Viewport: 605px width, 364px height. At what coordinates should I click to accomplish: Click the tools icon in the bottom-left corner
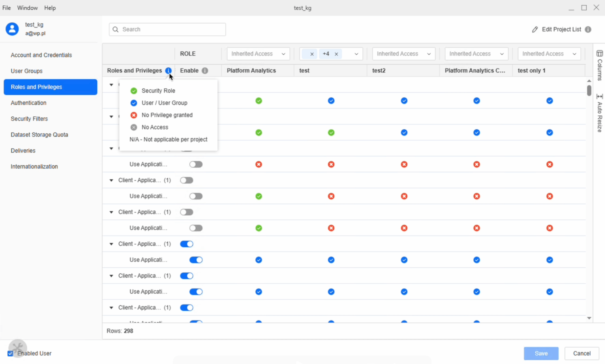[x=18, y=348]
